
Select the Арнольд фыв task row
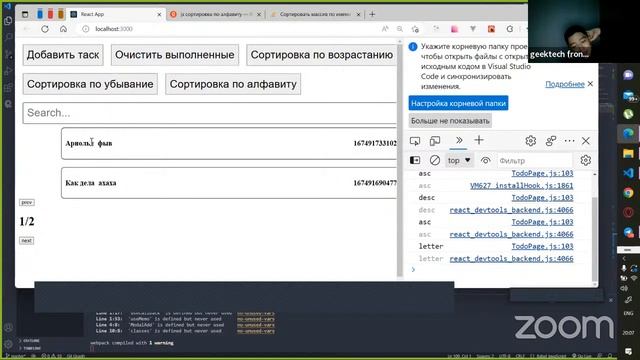(229, 143)
